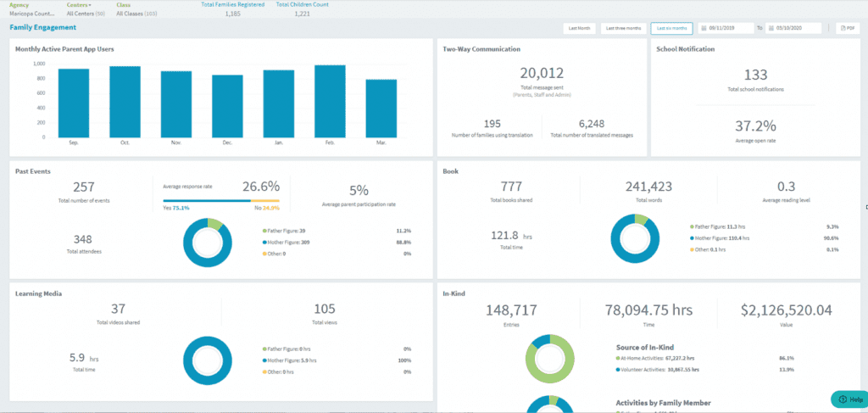Click the average response rate progress bar
Screen dimensions: 868x413
(221, 201)
